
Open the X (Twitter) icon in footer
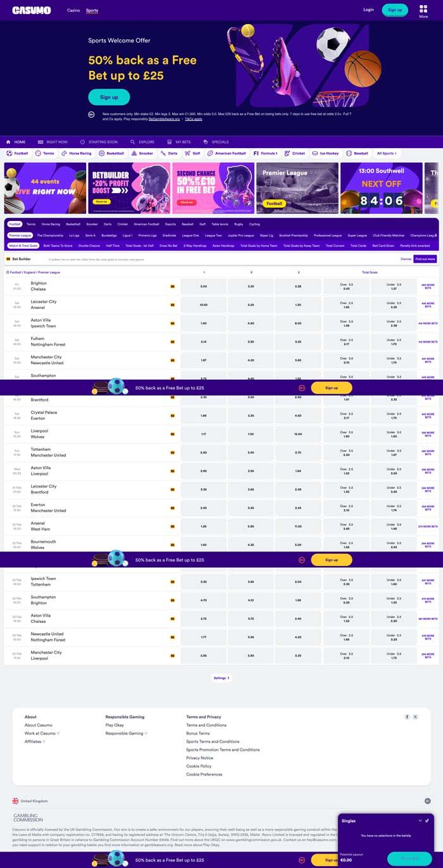(x=415, y=717)
